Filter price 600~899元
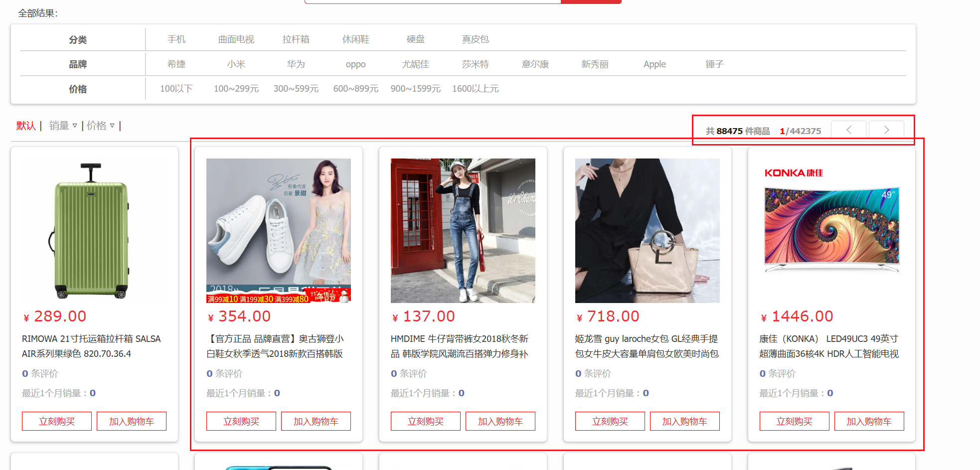Image resolution: width=980 pixels, height=470 pixels. click(x=356, y=89)
